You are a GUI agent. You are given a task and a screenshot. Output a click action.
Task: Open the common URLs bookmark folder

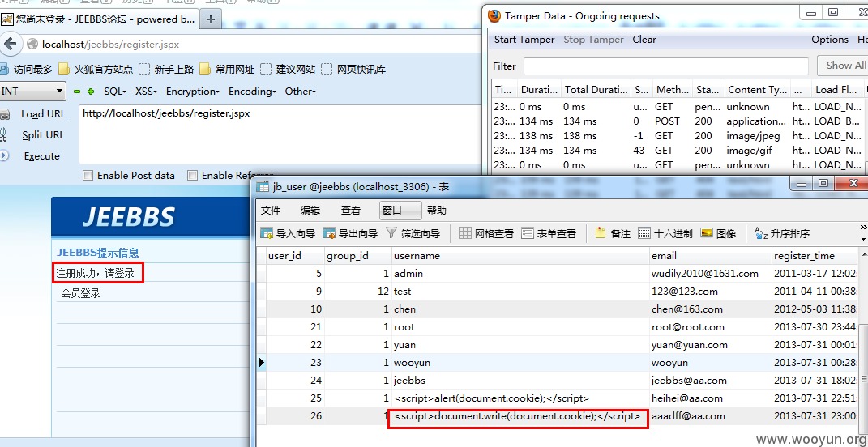tap(205, 69)
